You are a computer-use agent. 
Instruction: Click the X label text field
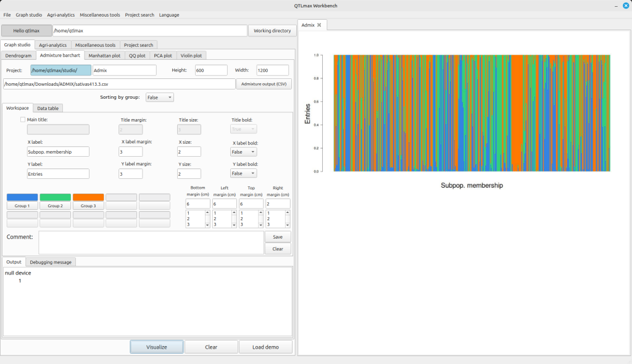58,152
